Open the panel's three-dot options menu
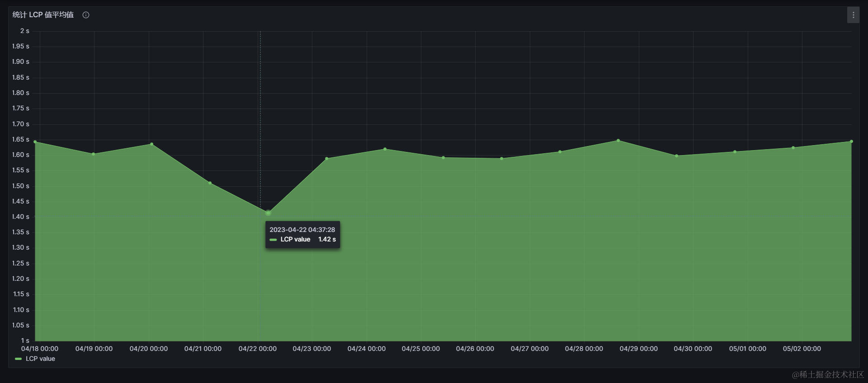Viewport: 868px width, 383px height. click(x=853, y=15)
